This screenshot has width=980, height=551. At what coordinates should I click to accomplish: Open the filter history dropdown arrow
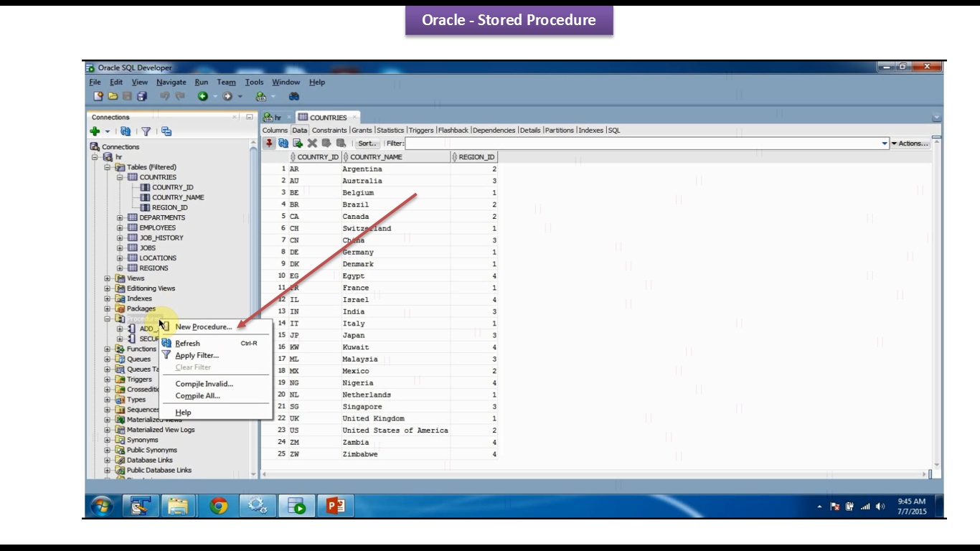pos(885,143)
